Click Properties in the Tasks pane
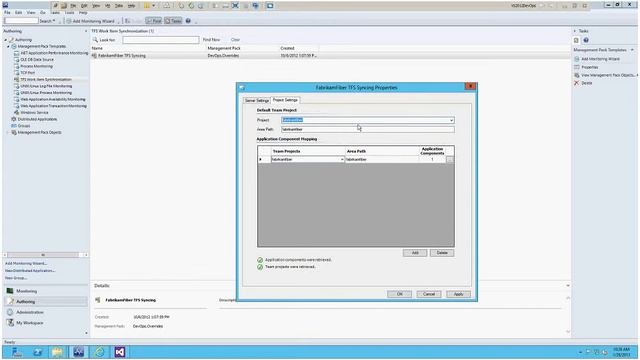This screenshot has width=640, height=360. click(590, 67)
